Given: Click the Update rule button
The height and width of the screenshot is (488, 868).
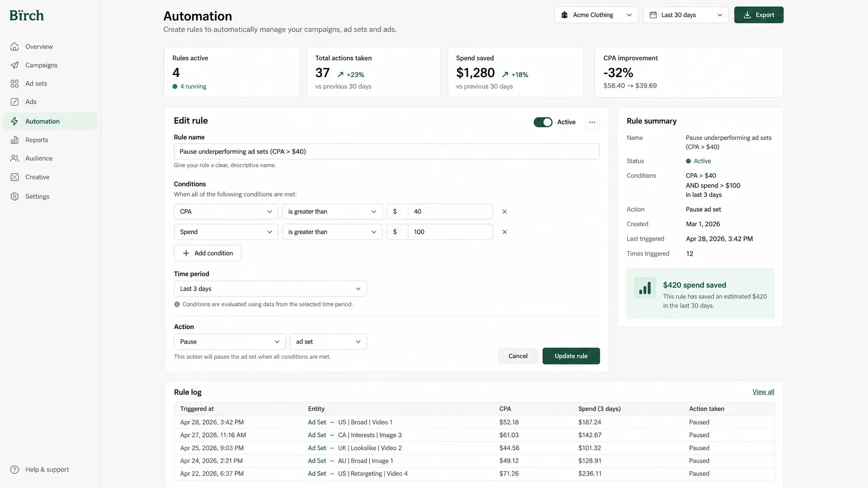Looking at the screenshot, I should pos(571,356).
